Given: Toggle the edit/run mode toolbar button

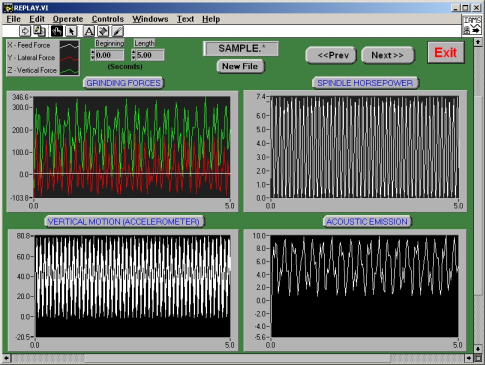Looking at the screenshot, I should click(40, 31).
